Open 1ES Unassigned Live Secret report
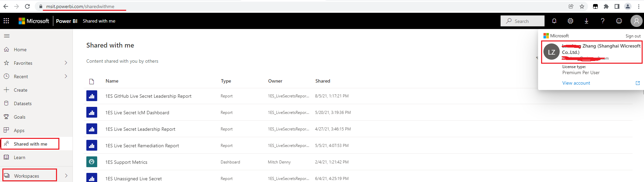644x182 pixels. coord(134,179)
